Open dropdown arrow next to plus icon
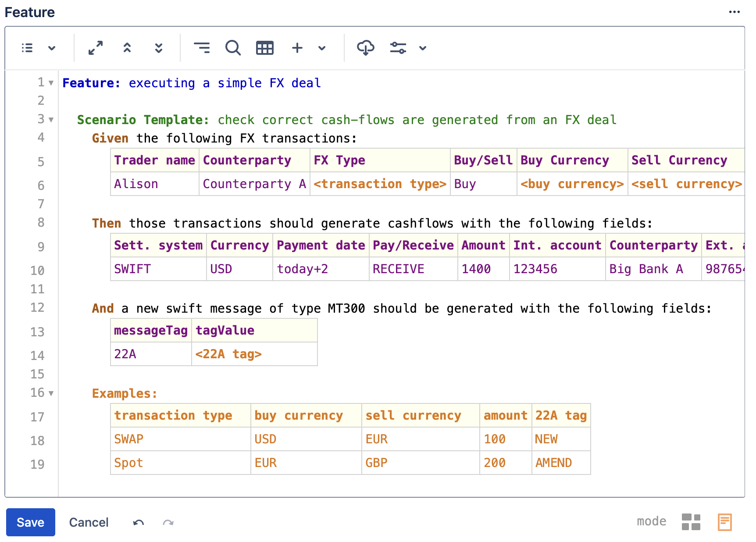The image size is (756, 542). tap(322, 48)
